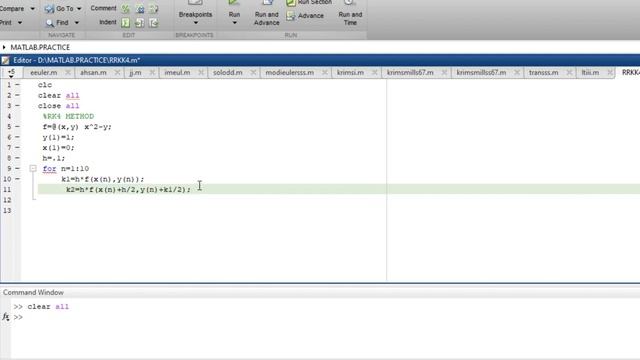Open the Print dropdown arrow

(x=20, y=23)
